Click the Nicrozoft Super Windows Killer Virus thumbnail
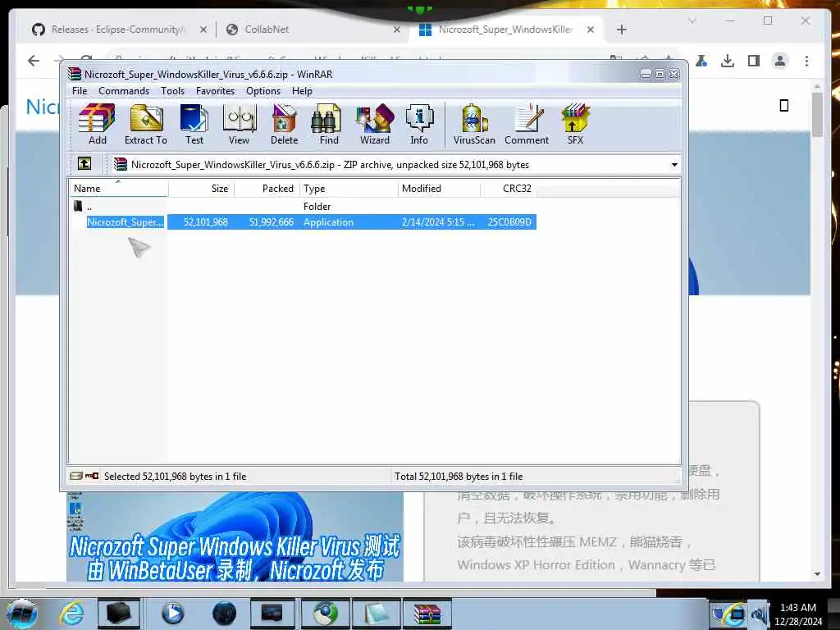This screenshot has width=840, height=630. pyautogui.click(x=235, y=536)
